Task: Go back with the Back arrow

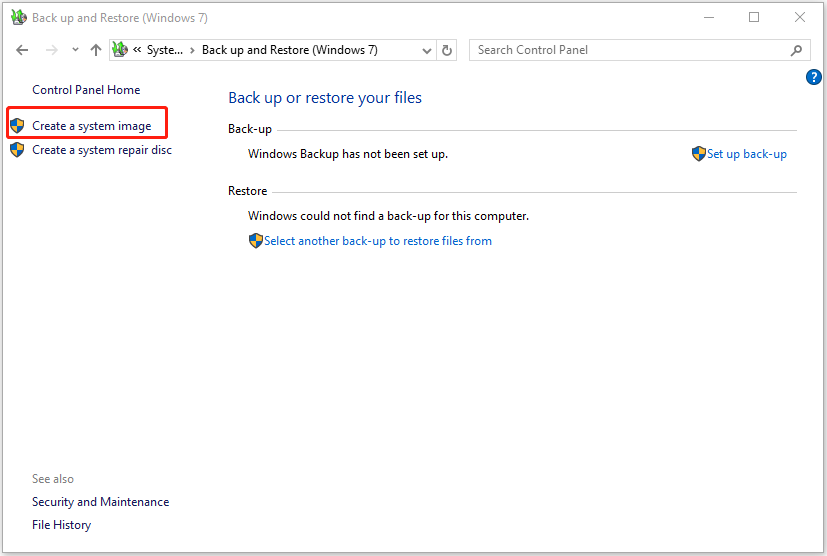Action: coord(22,50)
